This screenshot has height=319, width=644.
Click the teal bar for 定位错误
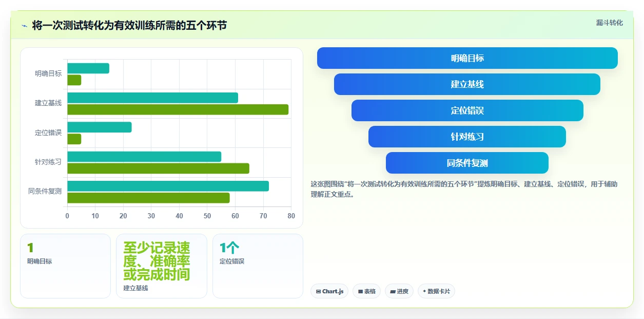pos(100,127)
